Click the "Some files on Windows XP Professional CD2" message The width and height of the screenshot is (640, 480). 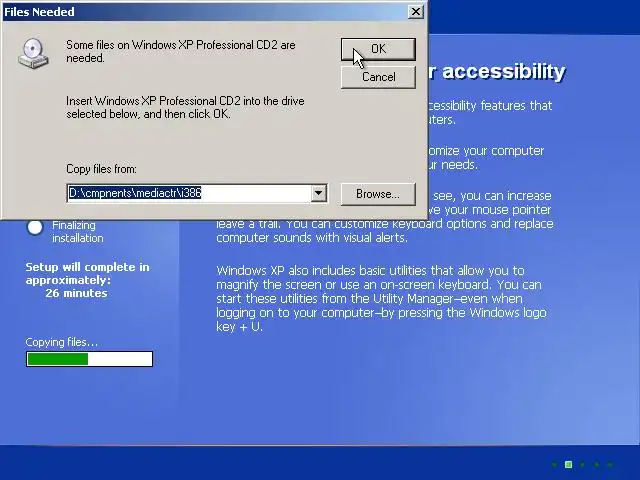[181, 51]
